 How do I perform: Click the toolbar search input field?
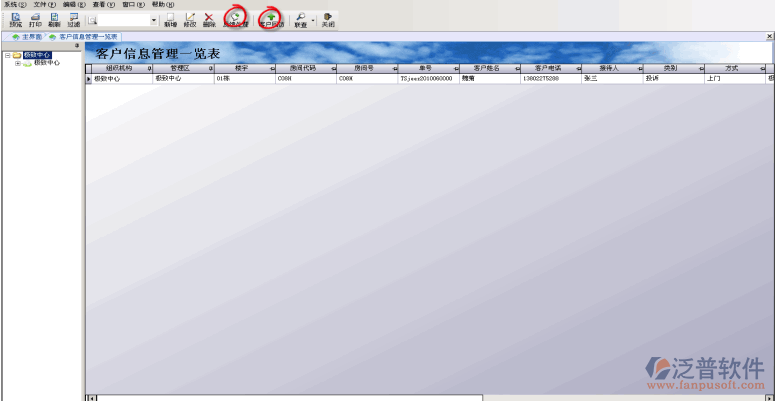(x=123, y=20)
